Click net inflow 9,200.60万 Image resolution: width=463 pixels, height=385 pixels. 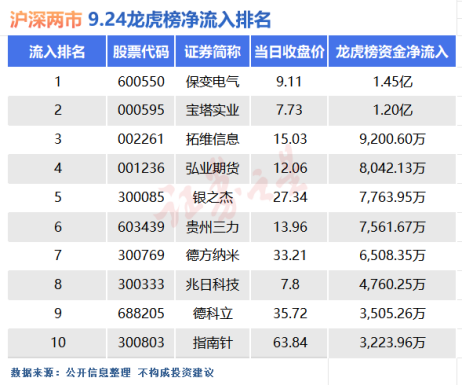pos(392,139)
